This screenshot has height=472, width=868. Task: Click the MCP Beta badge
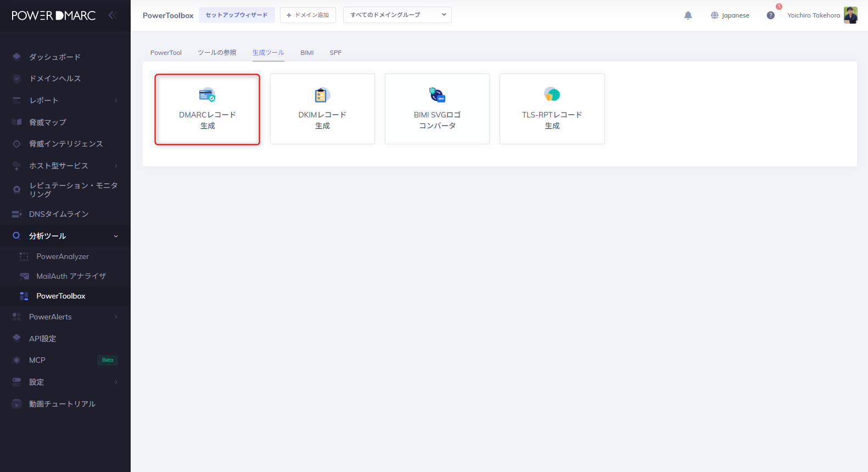[x=108, y=360]
